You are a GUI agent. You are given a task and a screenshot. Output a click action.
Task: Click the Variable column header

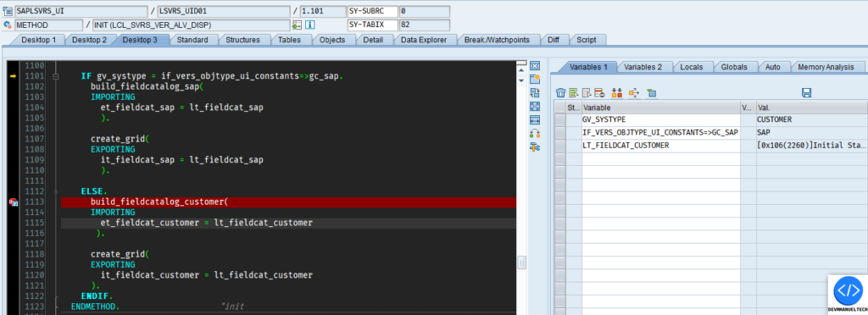coord(660,108)
